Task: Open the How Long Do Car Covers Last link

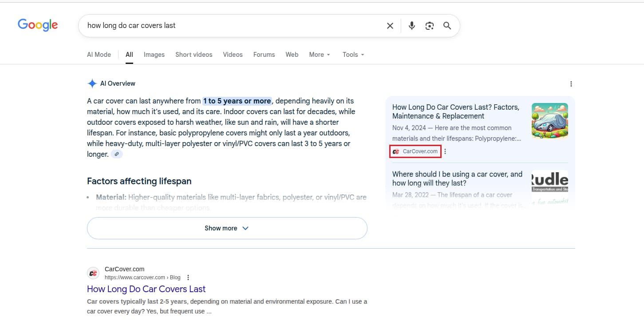Action: (x=146, y=289)
